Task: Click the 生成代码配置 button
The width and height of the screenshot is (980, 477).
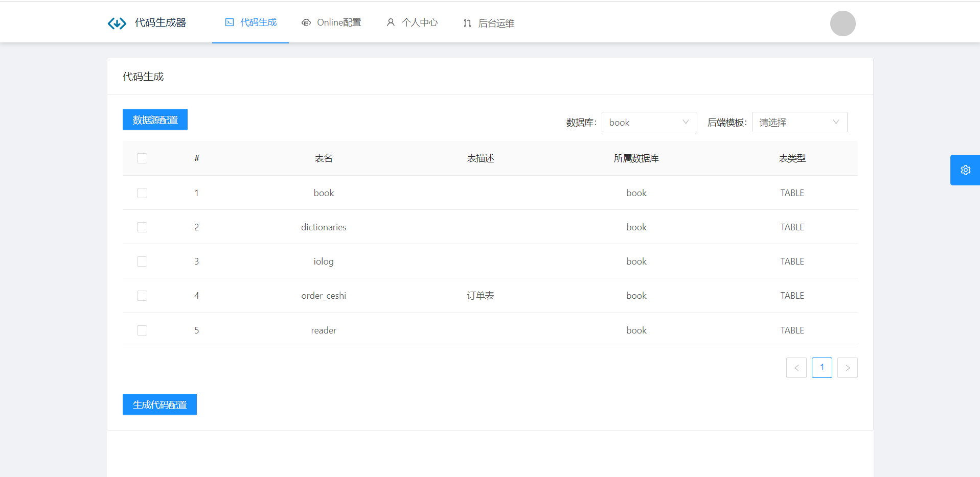Action: [x=159, y=404]
